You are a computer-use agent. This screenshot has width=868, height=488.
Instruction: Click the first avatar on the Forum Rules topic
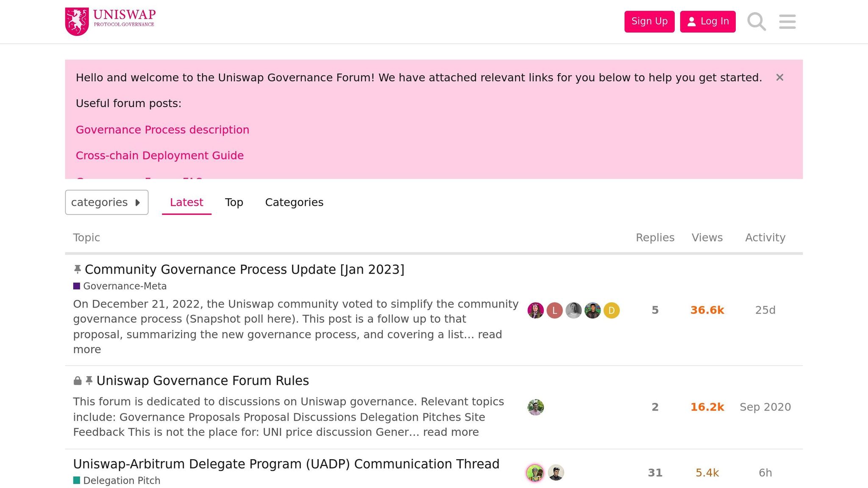click(535, 407)
